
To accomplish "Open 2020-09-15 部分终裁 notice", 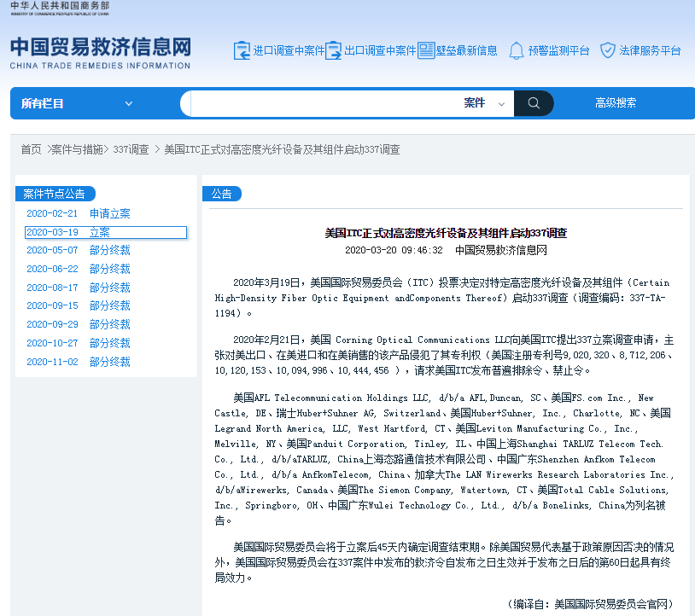I will [x=79, y=305].
